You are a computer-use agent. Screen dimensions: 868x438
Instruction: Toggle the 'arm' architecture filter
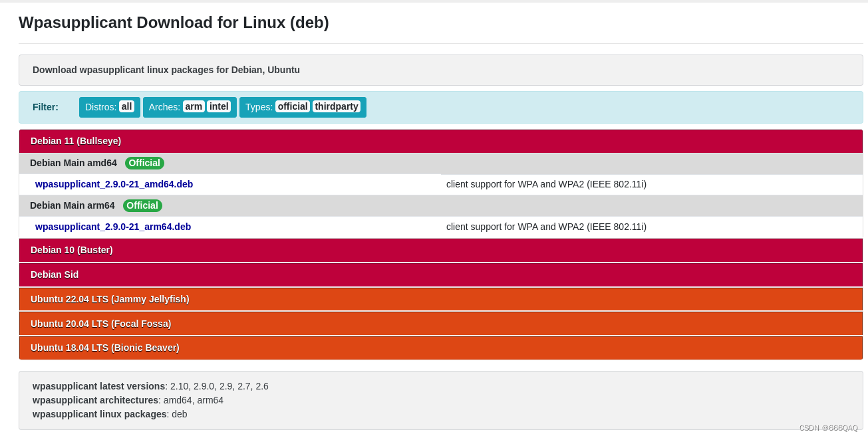click(x=194, y=106)
